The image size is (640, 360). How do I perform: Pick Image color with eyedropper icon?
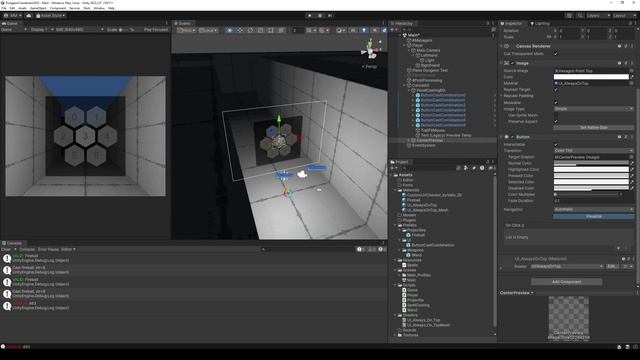click(x=632, y=77)
